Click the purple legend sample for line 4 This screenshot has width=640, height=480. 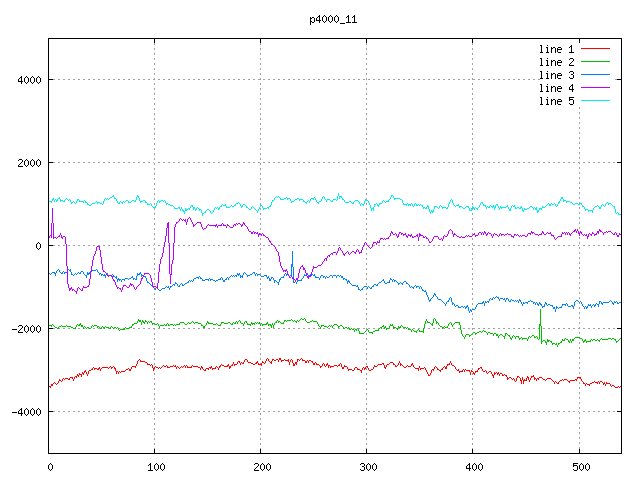coord(595,88)
